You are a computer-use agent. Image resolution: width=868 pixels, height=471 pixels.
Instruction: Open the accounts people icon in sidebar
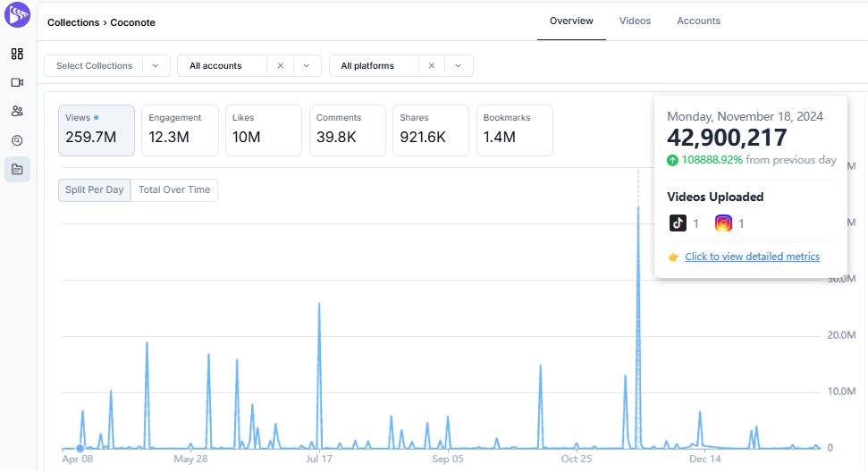17,111
